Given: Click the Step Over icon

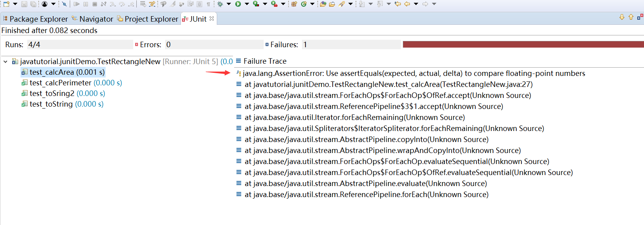Looking at the screenshot, I should coord(122,4).
